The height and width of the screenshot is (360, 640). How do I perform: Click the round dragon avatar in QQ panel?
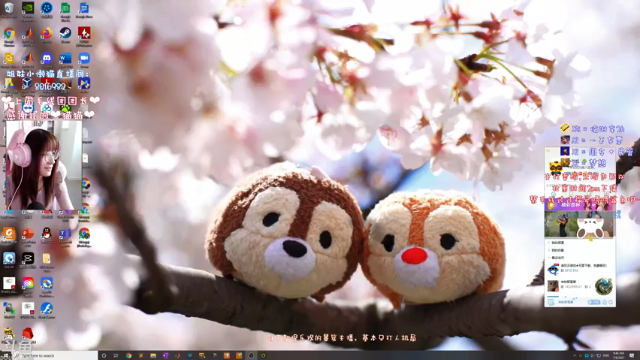604,287
